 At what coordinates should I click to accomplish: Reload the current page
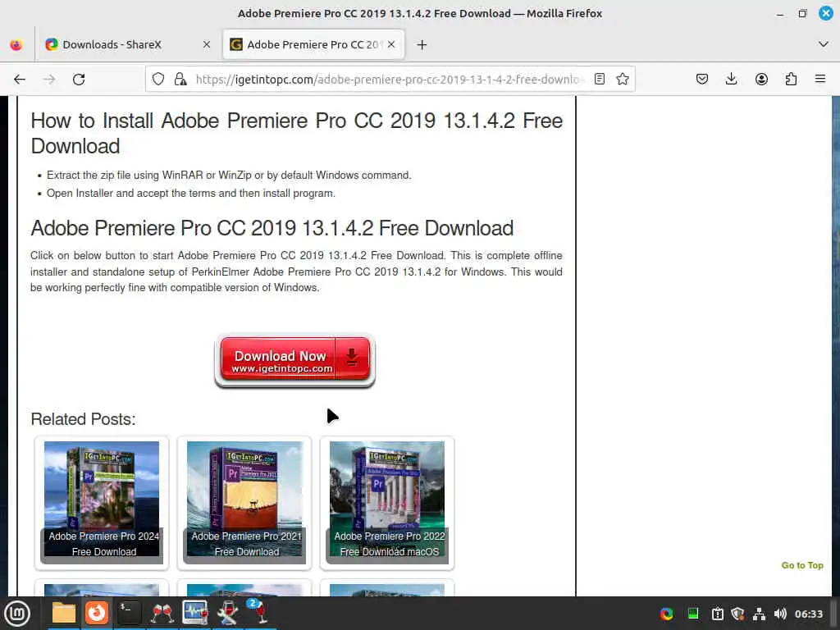point(79,80)
